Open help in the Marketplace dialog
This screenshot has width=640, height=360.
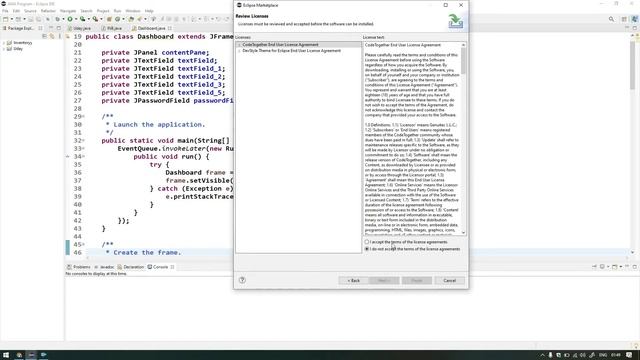(x=242, y=280)
